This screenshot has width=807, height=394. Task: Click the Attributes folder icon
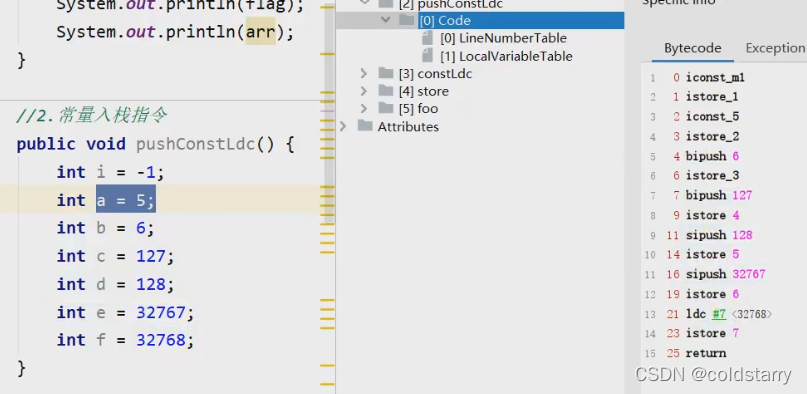pyautogui.click(x=365, y=126)
